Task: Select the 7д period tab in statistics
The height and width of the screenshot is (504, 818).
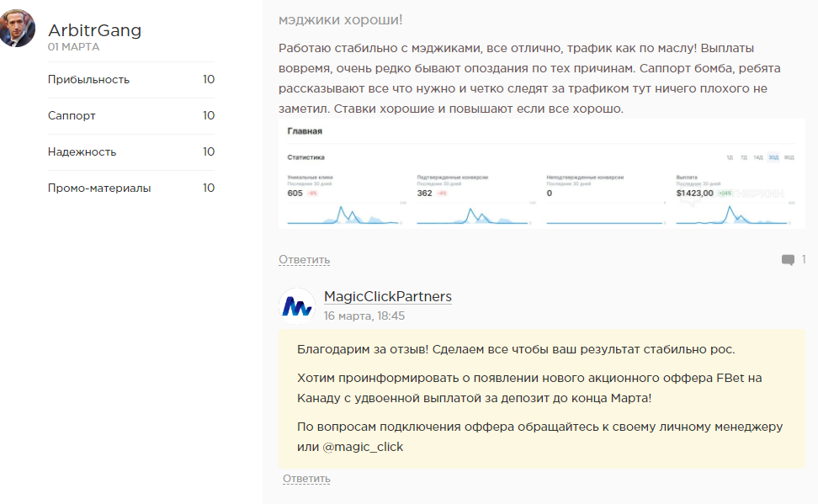Action: (743, 157)
